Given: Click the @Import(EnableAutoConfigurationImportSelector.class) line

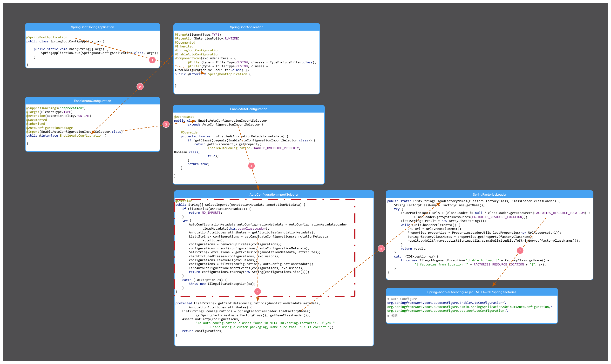Looking at the screenshot, I should [x=74, y=132].
